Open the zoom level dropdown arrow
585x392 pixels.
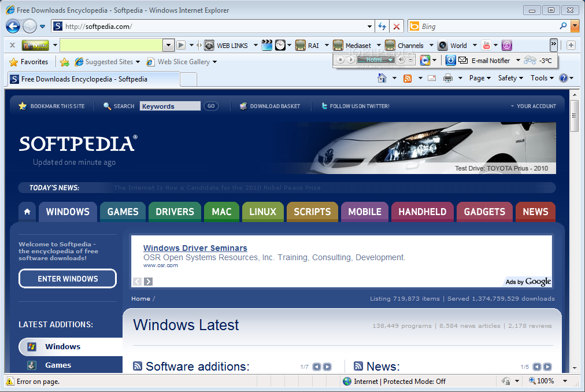point(565,381)
